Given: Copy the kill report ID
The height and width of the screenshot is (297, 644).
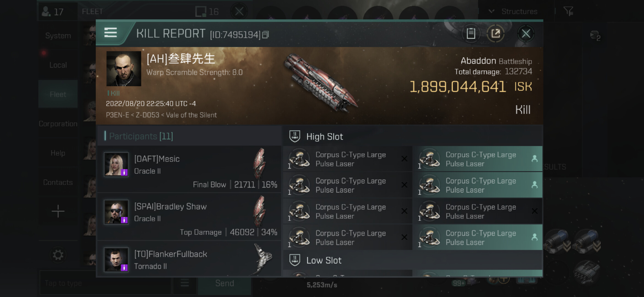Looking at the screenshot, I should click(x=266, y=35).
